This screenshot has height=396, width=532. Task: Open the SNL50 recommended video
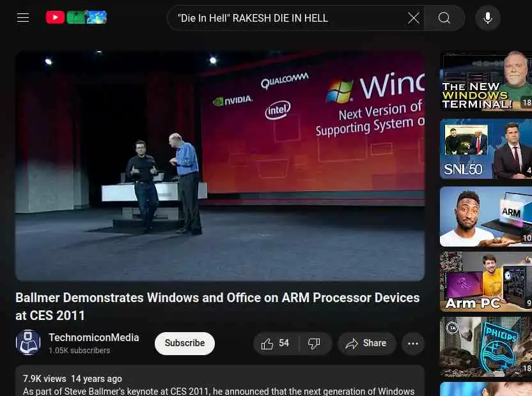coord(486,148)
